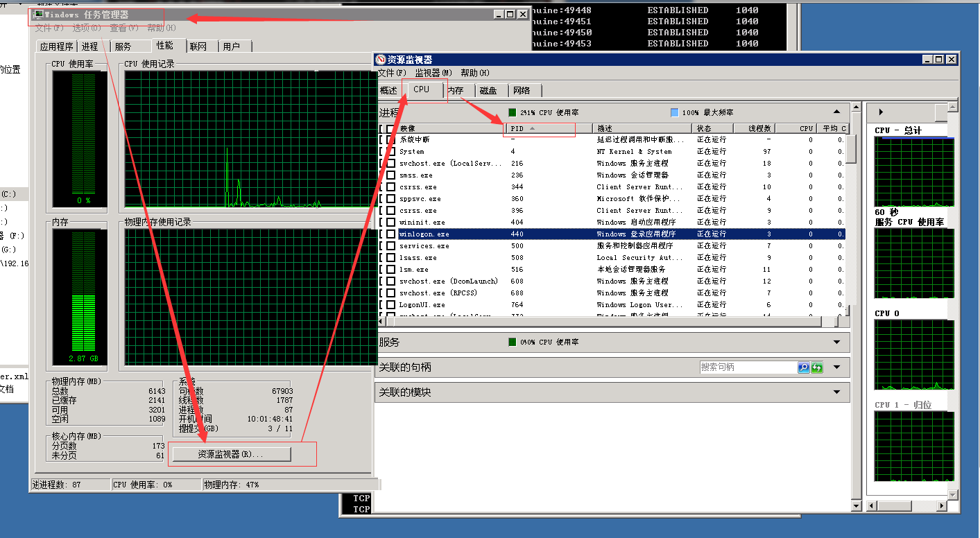Switch to the 磁盘 tab in Resource Monitor

tap(488, 90)
